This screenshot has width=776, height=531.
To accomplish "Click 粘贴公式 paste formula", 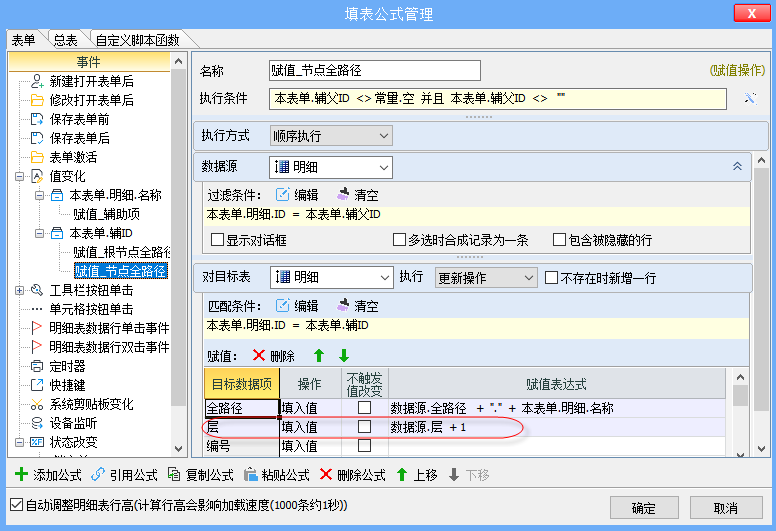I will (277, 475).
